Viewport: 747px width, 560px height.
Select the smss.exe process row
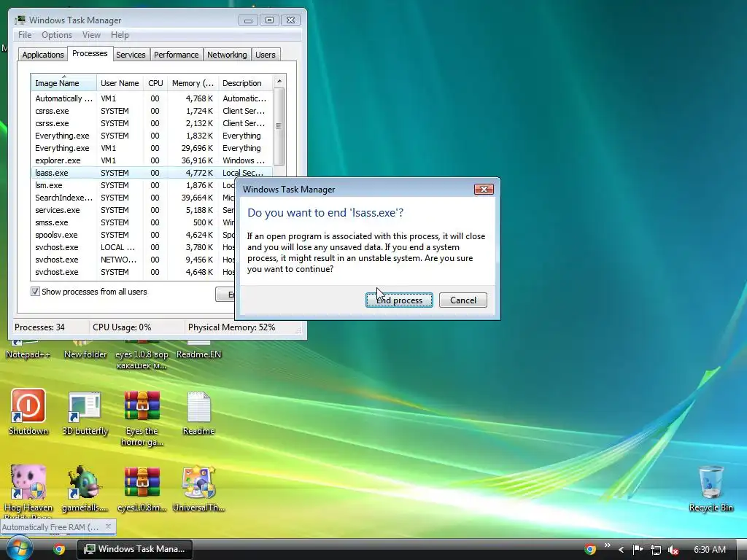pyautogui.click(x=133, y=222)
